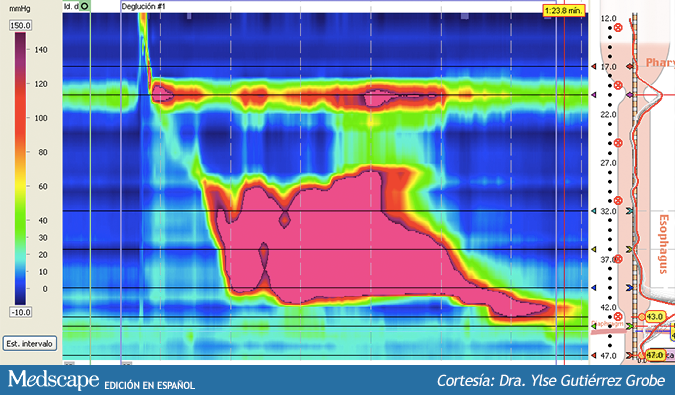The height and width of the screenshot is (395, 675).
Task: Click the red triangle marker at 17.0 cm
Action: 594,67
